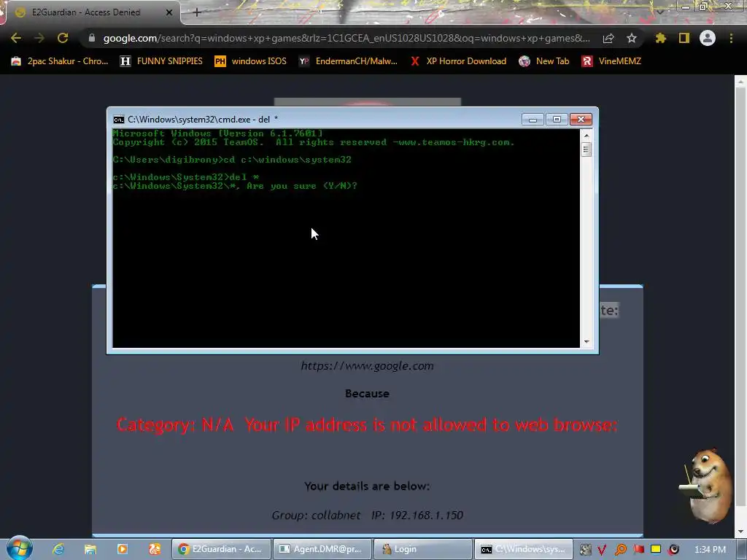Close the cmd.exe window

581,119
